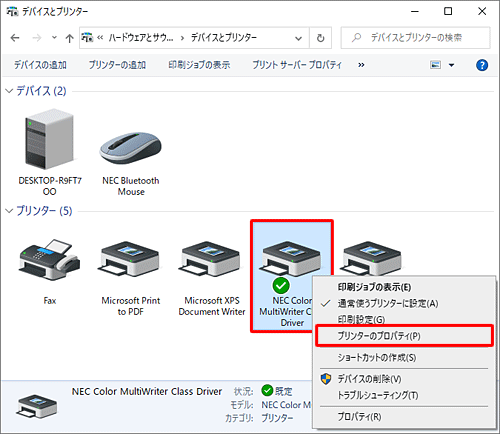
Task: Click 印刷ジョブの表示 toolbar button
Action: tap(199, 65)
